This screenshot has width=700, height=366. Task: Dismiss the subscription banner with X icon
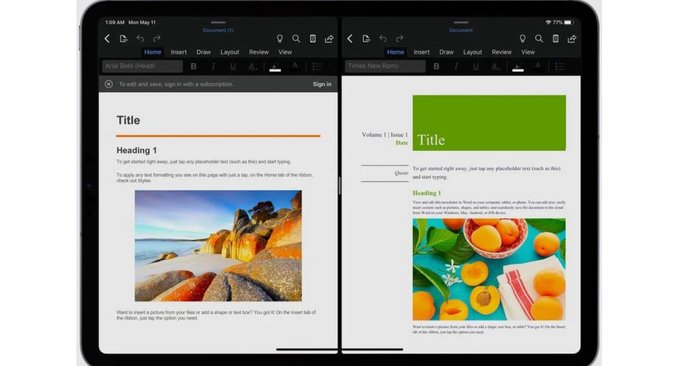108,84
